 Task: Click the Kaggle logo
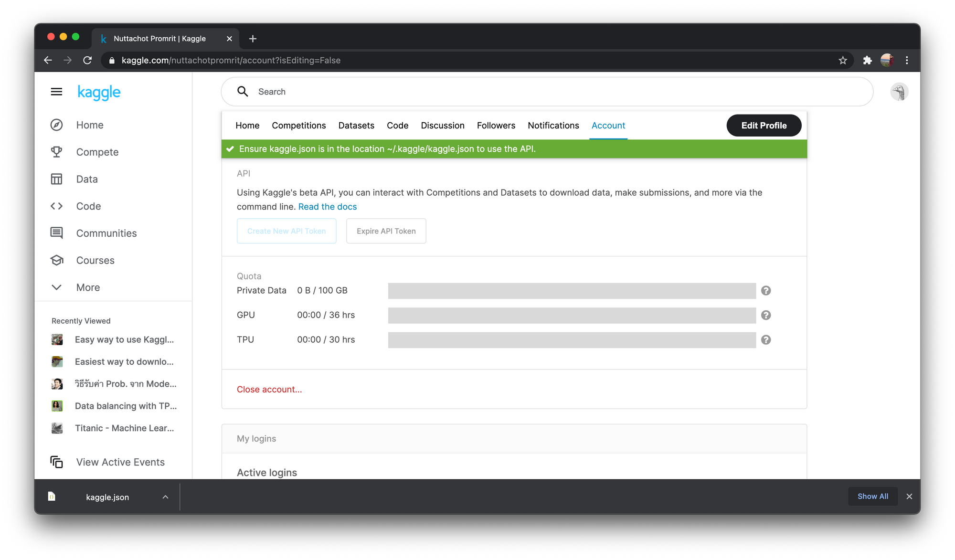pos(99,92)
